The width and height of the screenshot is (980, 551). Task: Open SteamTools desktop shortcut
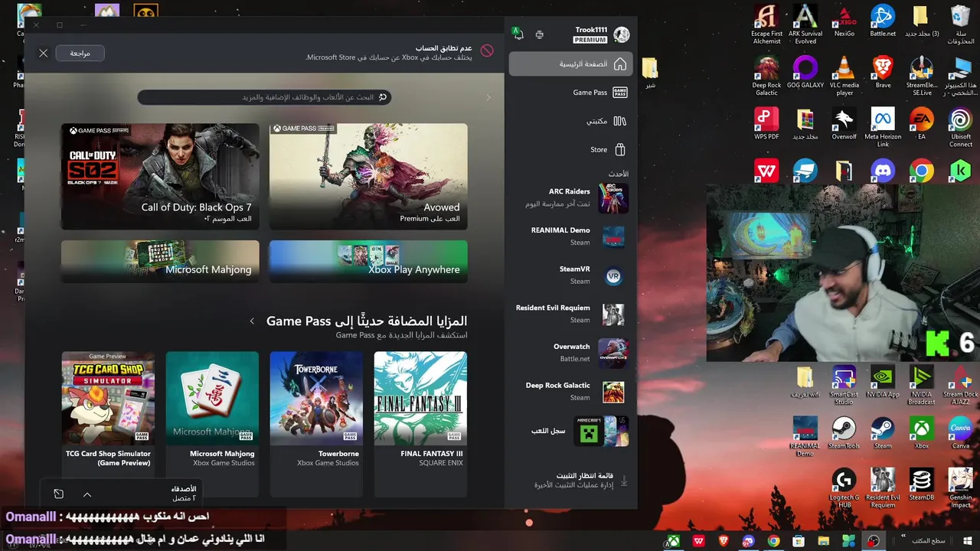click(x=844, y=433)
